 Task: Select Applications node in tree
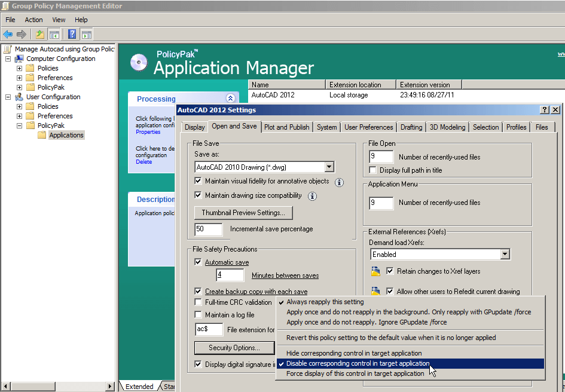66,135
